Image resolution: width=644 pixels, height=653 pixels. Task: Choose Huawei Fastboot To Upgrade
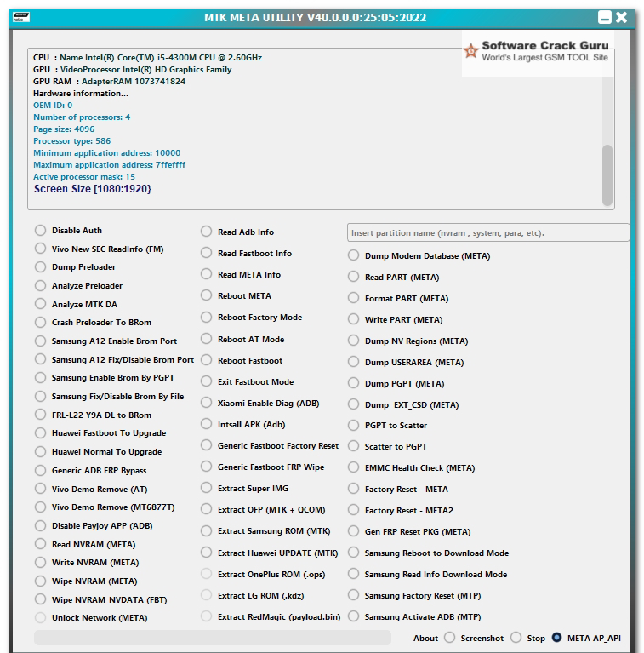(x=40, y=433)
